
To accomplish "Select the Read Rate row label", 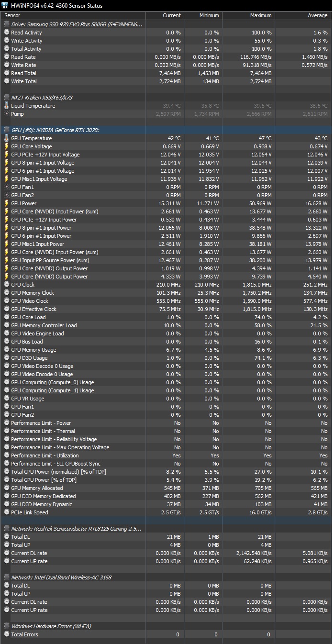I will [x=23, y=57].
